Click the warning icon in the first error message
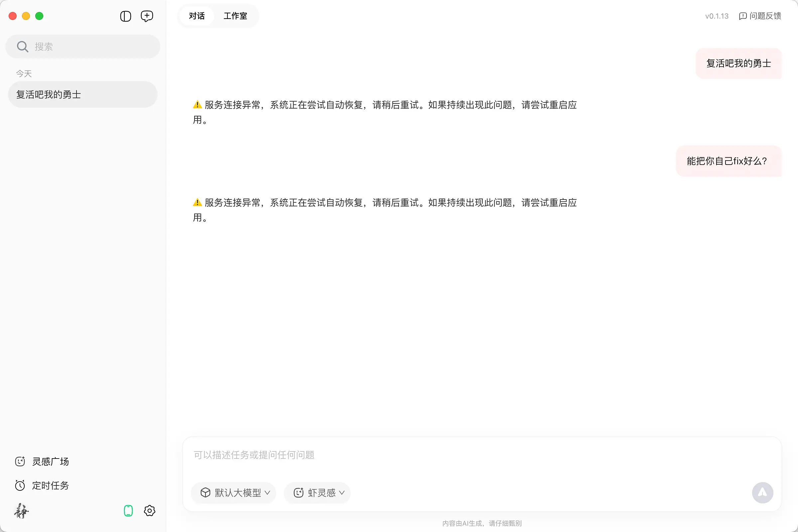 click(197, 104)
